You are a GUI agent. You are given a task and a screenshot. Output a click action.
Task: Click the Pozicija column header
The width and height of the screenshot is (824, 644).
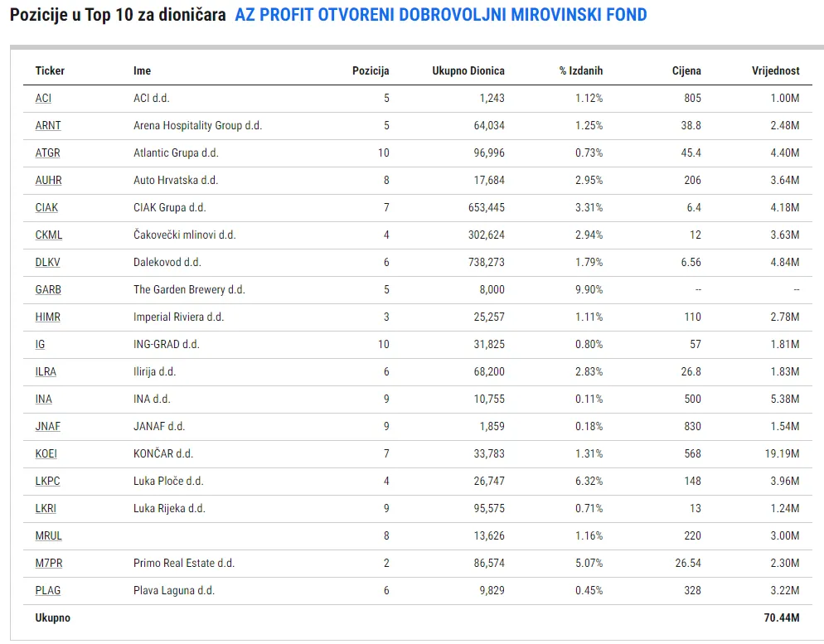[371, 71]
